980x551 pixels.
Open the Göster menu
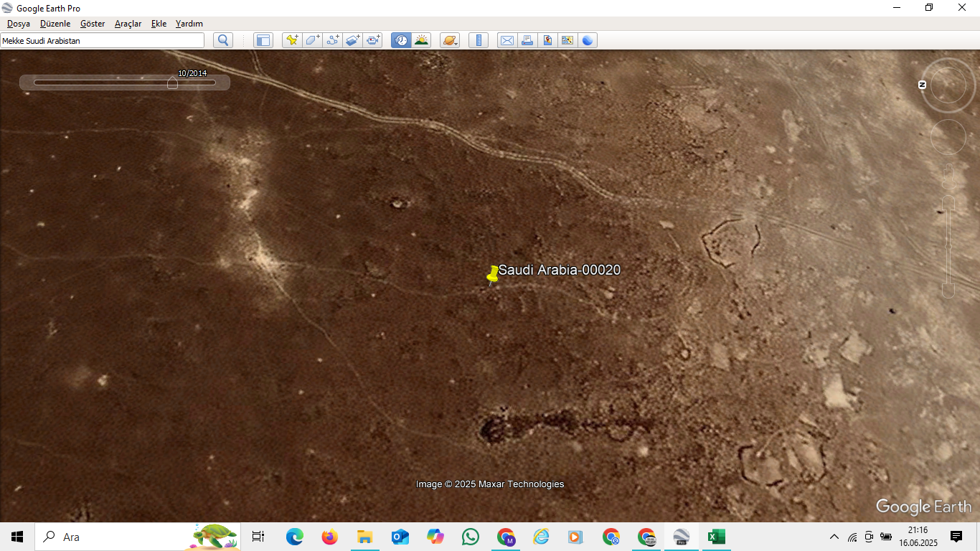coord(93,24)
